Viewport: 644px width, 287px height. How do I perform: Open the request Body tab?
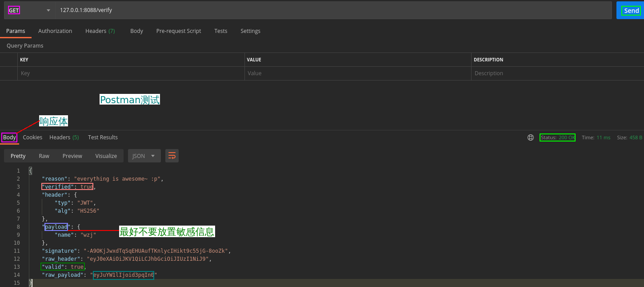[x=136, y=31]
